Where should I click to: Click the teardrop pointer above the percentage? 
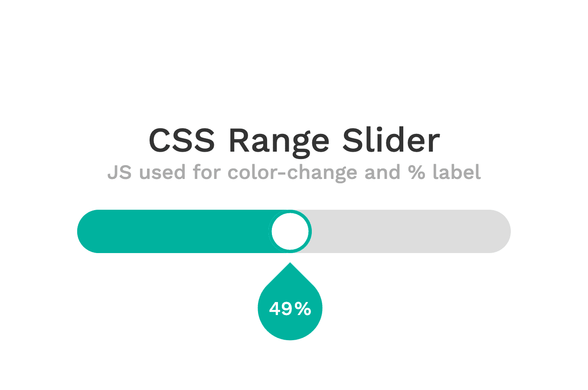click(x=290, y=273)
